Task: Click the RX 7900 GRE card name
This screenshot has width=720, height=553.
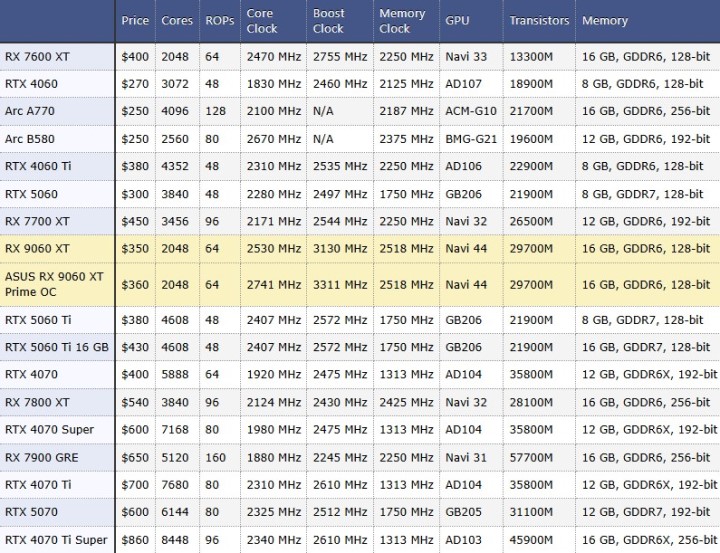Action: click(x=41, y=457)
